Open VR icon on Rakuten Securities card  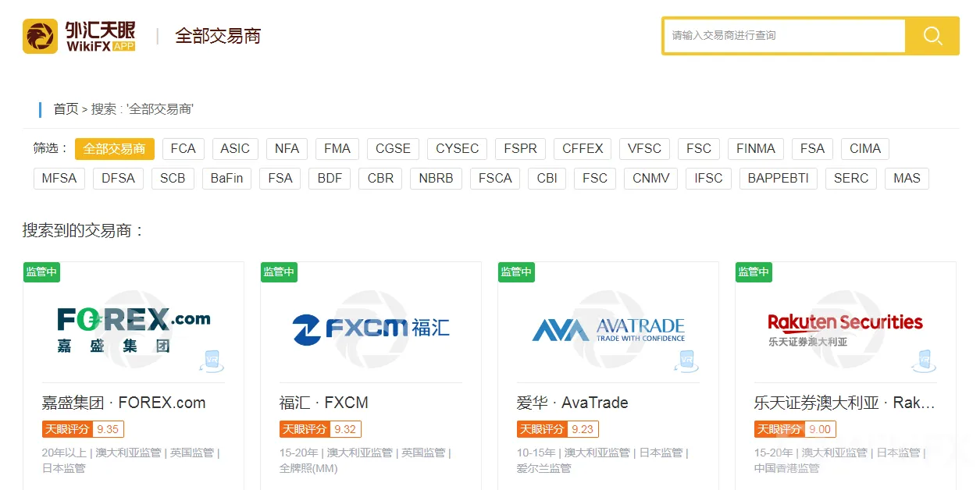click(923, 360)
